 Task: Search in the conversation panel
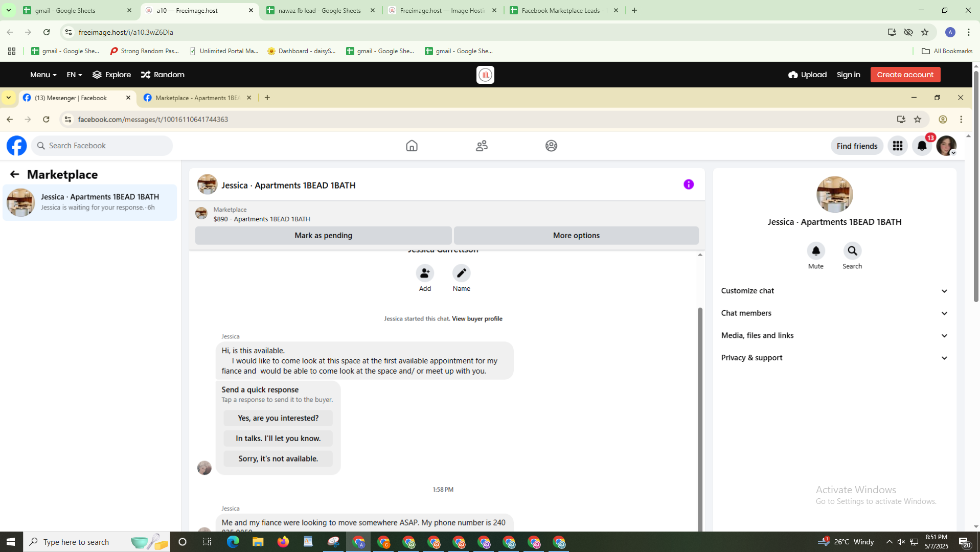(852, 251)
